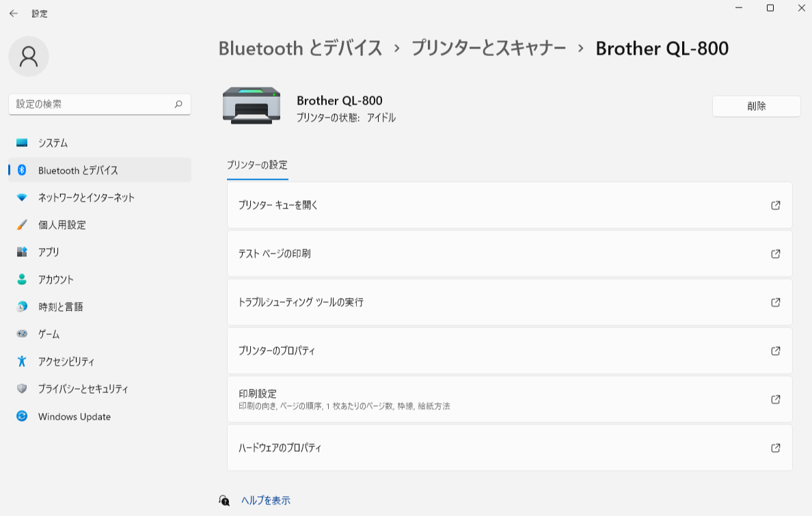Click the search magnifier icon
This screenshot has height=516, width=812.
pos(178,105)
